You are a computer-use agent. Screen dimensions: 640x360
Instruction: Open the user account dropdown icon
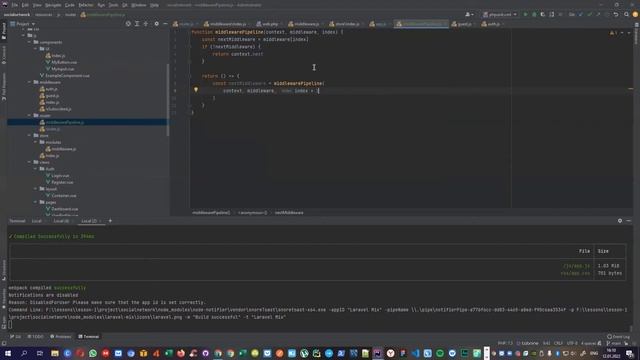click(x=469, y=15)
